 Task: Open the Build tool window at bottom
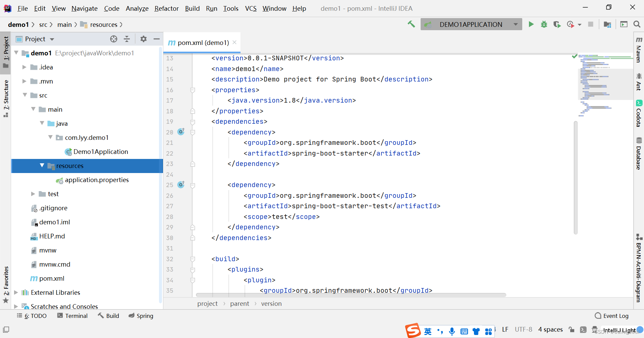108,316
